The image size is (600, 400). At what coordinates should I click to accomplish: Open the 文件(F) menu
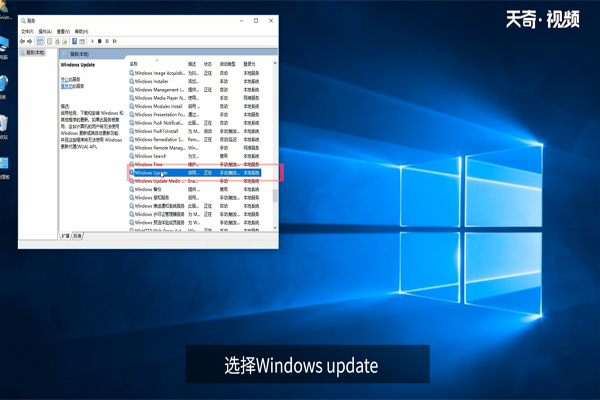point(27,31)
